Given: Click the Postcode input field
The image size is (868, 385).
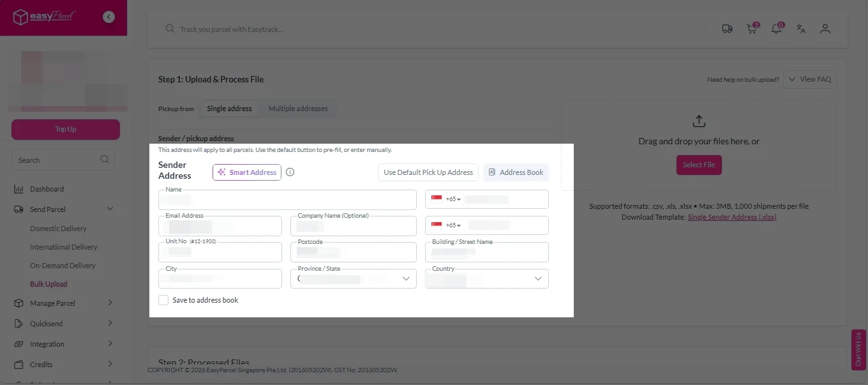Looking at the screenshot, I should click(353, 252).
